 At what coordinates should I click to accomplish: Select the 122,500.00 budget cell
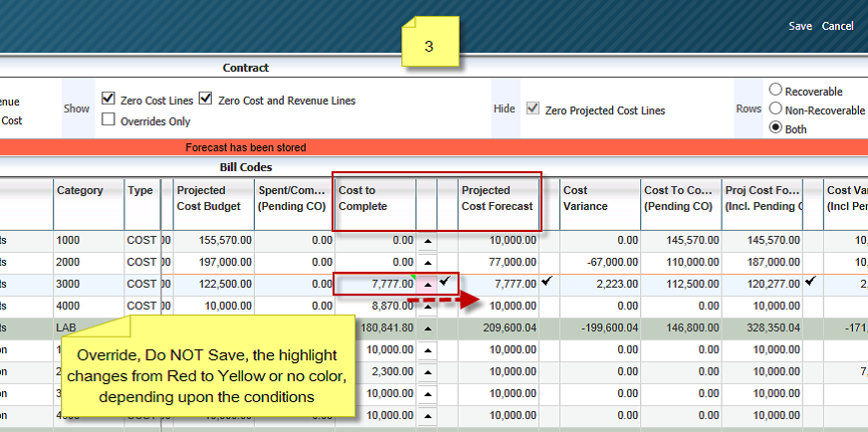coord(214,284)
